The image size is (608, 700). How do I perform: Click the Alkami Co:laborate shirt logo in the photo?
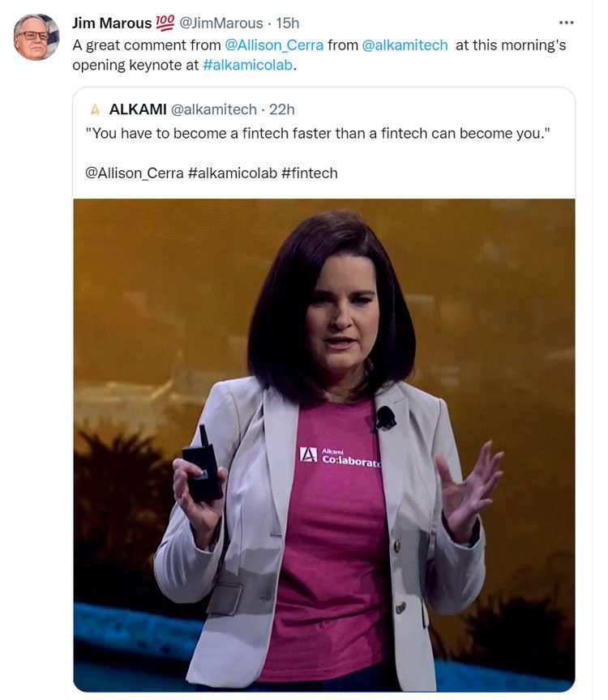(340, 457)
